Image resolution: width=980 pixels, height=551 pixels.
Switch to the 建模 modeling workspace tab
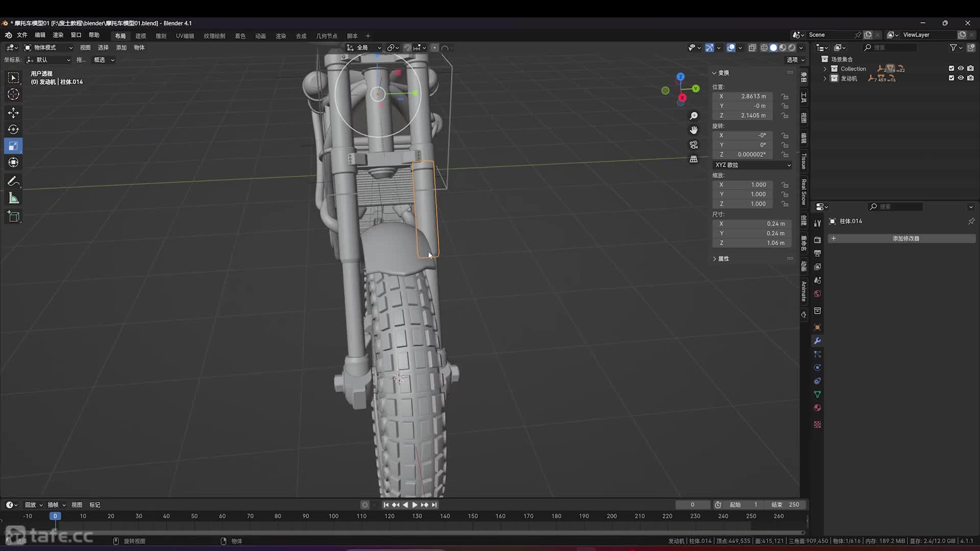[x=140, y=36]
